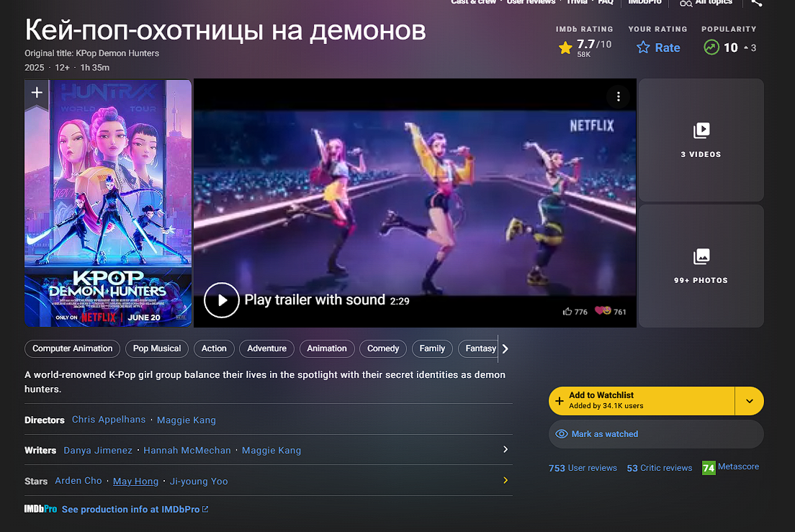Open IMDbPro top menu link
The image size is (795, 532).
tap(644, 2)
